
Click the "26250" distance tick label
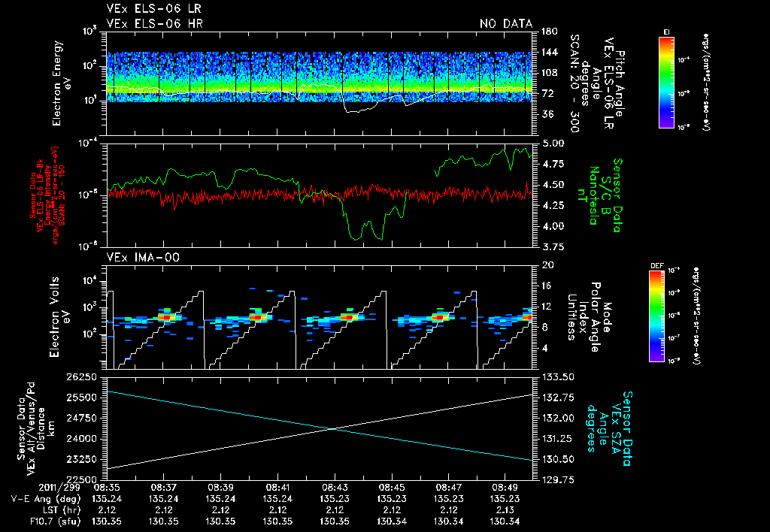(x=81, y=377)
